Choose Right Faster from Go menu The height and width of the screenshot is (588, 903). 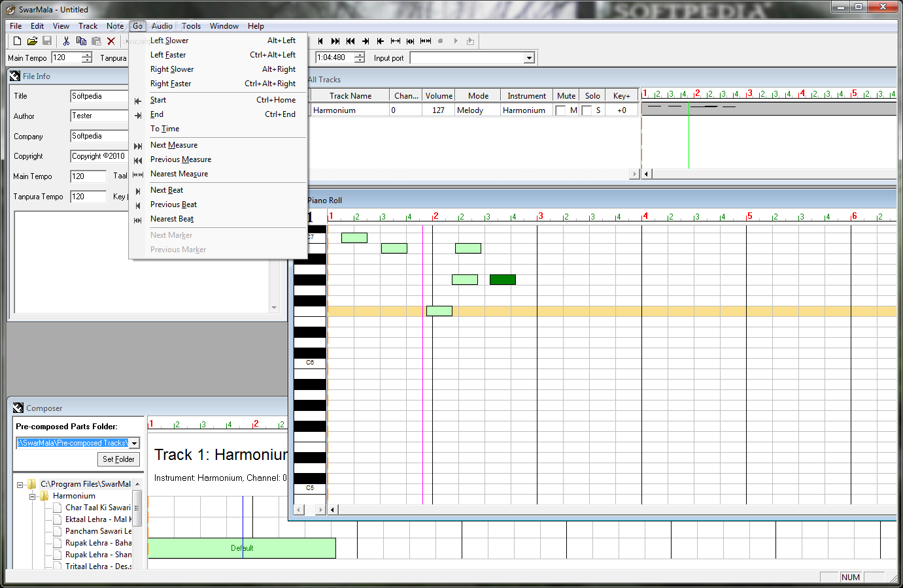218,84
